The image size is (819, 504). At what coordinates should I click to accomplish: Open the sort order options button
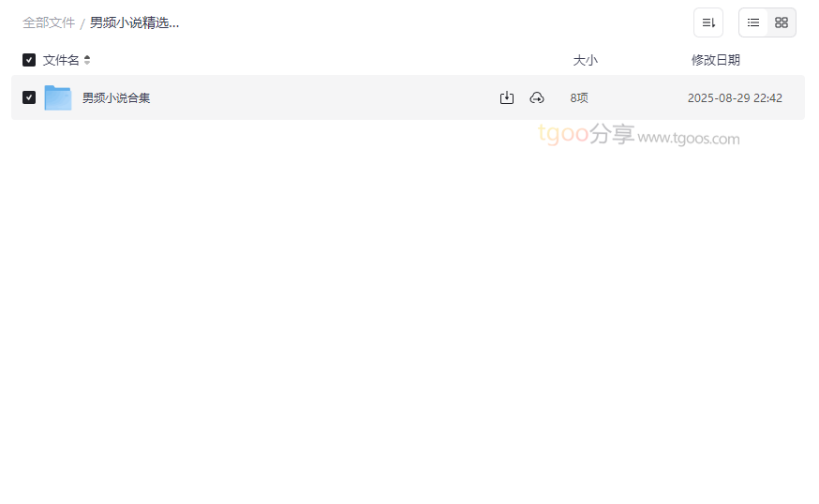708,22
